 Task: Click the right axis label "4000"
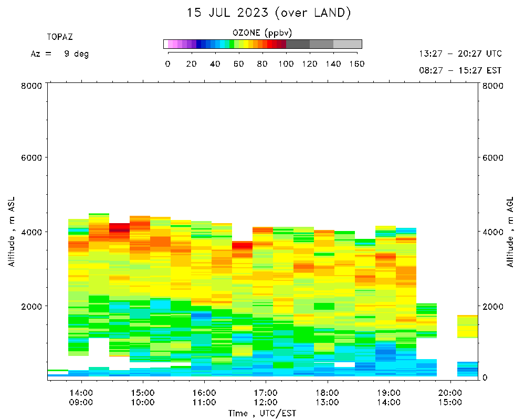point(493,232)
